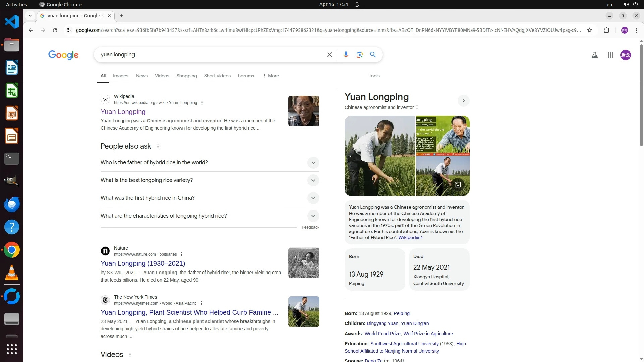Click the blue search magnifier button
This screenshot has height=362, width=644.
pyautogui.click(x=373, y=55)
